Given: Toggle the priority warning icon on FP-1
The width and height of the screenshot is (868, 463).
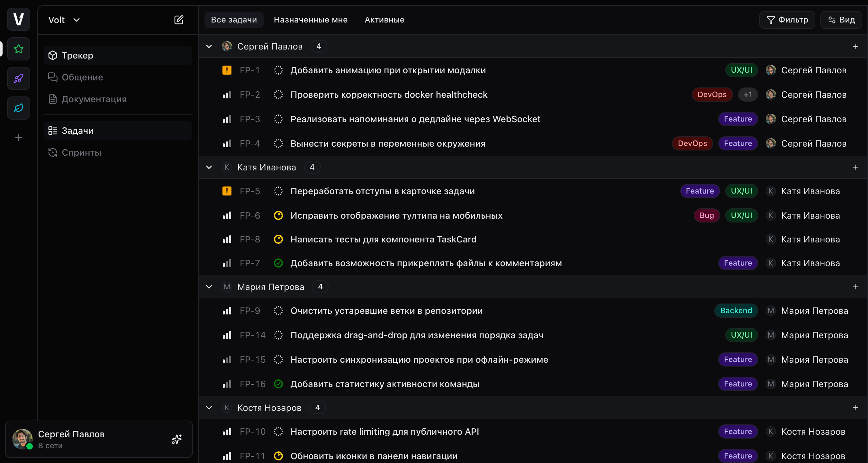Looking at the screenshot, I should tap(227, 70).
